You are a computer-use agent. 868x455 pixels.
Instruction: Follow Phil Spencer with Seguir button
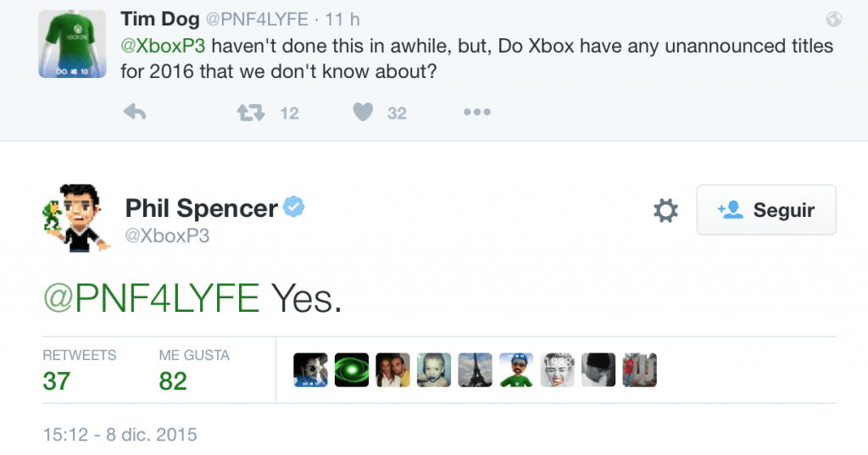tap(766, 210)
